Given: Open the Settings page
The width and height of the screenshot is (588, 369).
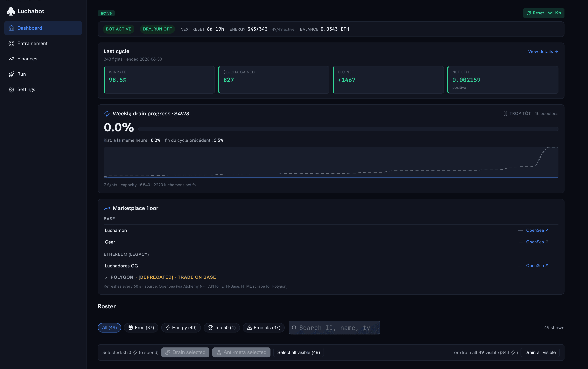Looking at the screenshot, I should [x=43, y=90].
